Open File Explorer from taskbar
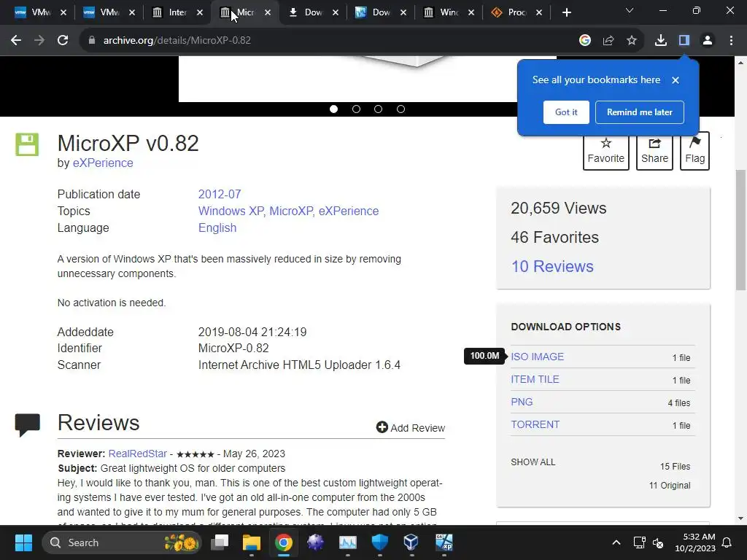 252,542
